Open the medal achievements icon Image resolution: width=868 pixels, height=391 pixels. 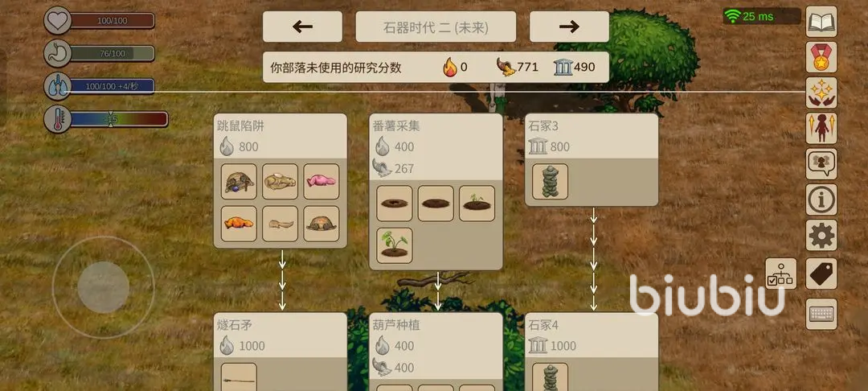(x=821, y=57)
